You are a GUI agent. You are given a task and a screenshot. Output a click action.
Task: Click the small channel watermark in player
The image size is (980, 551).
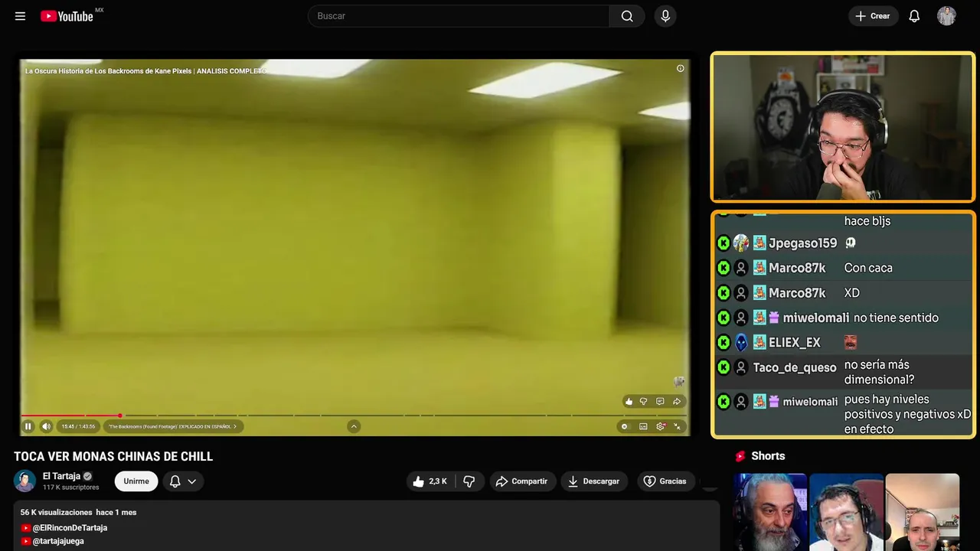coord(678,381)
